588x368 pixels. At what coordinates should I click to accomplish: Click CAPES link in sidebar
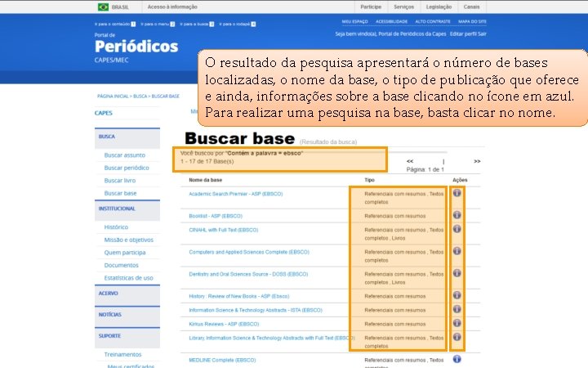104,113
